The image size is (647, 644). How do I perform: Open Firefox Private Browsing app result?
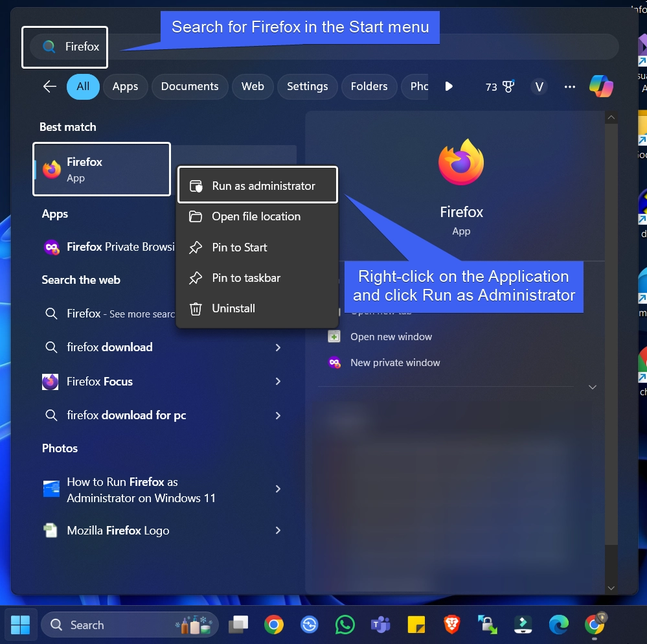109,247
